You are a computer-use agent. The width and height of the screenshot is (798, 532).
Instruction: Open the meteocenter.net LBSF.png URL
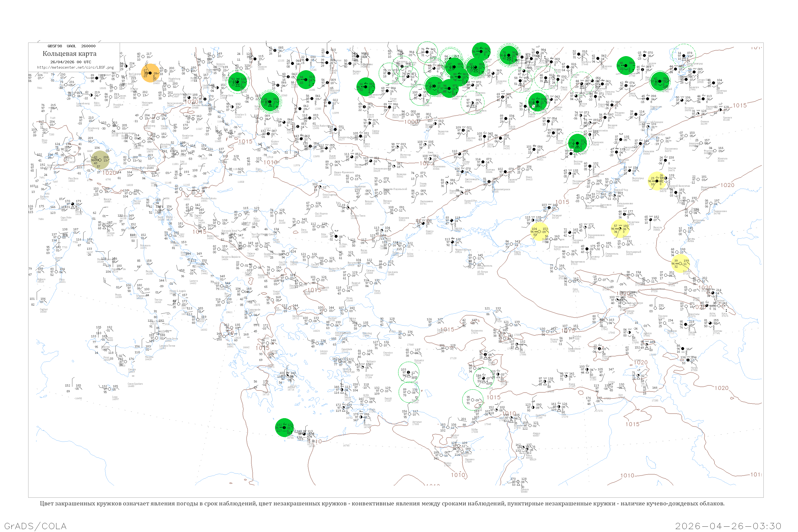[75, 67]
